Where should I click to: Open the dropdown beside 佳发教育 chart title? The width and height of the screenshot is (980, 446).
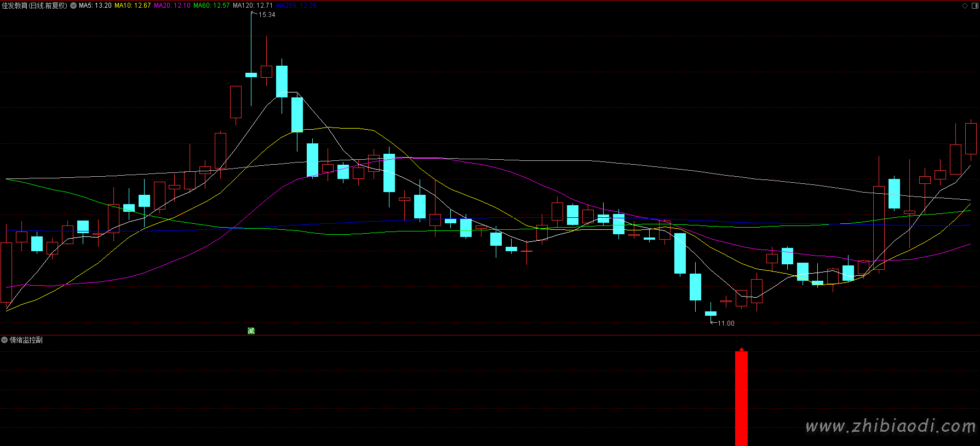pyautogui.click(x=73, y=5)
